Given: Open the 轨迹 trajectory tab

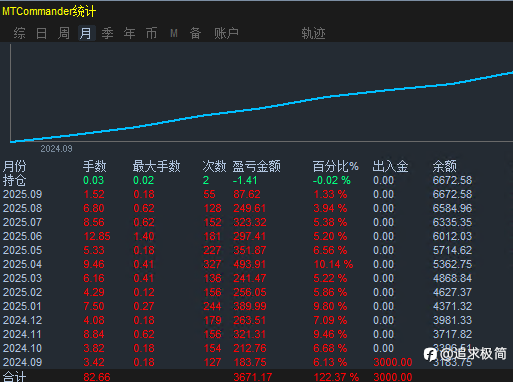Looking at the screenshot, I should pos(313,33).
